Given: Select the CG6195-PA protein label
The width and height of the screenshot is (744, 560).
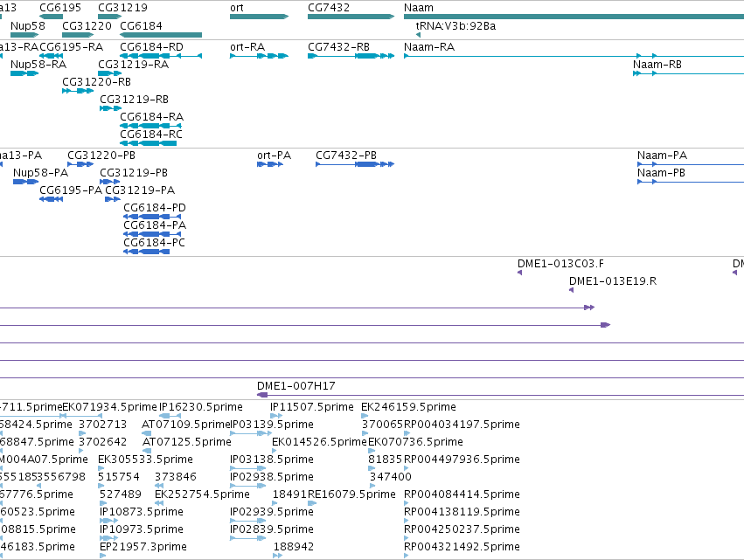Looking at the screenshot, I should [71, 190].
